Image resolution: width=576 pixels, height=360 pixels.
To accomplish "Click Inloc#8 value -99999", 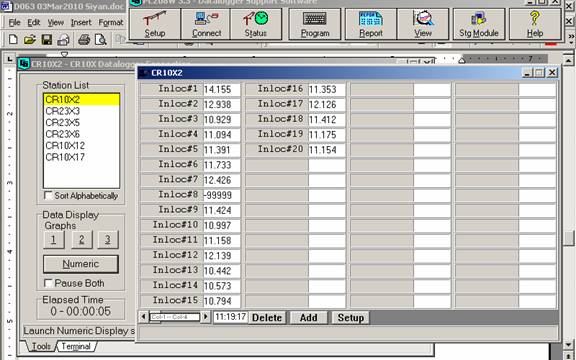I will point(222,195).
